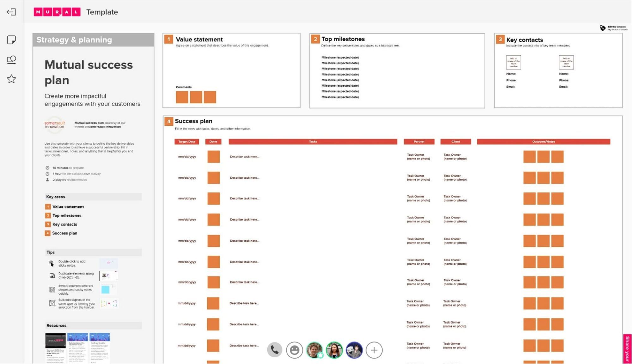Open the shapes and presentation tool icon

tap(11, 60)
